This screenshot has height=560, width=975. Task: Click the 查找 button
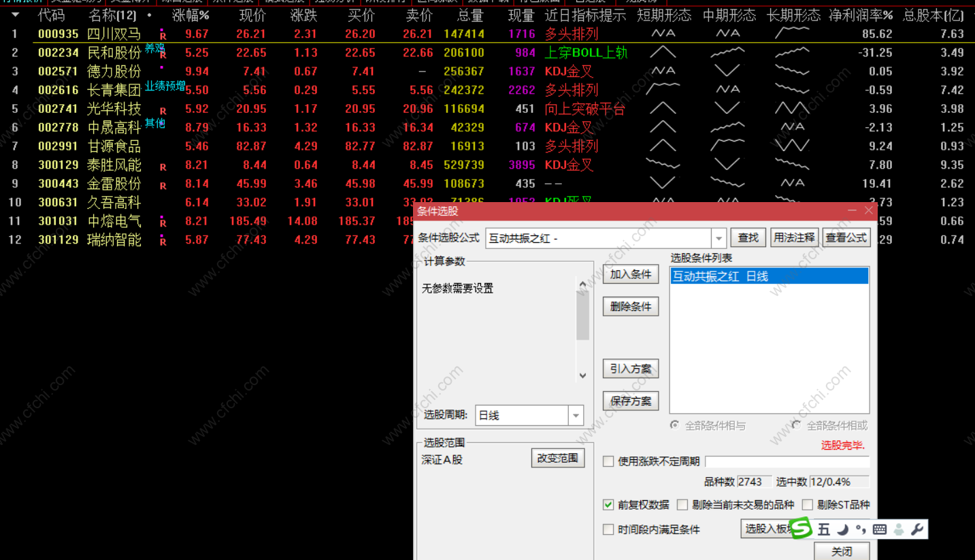748,237
